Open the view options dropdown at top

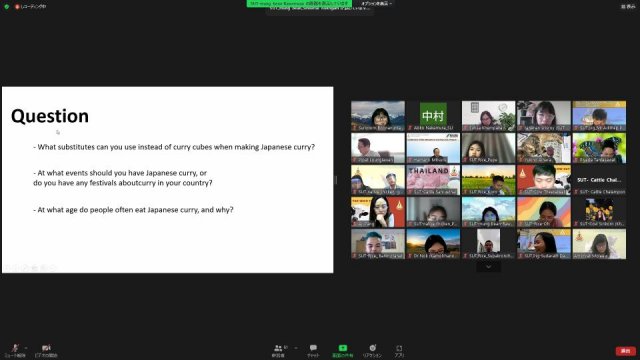coord(376,3)
